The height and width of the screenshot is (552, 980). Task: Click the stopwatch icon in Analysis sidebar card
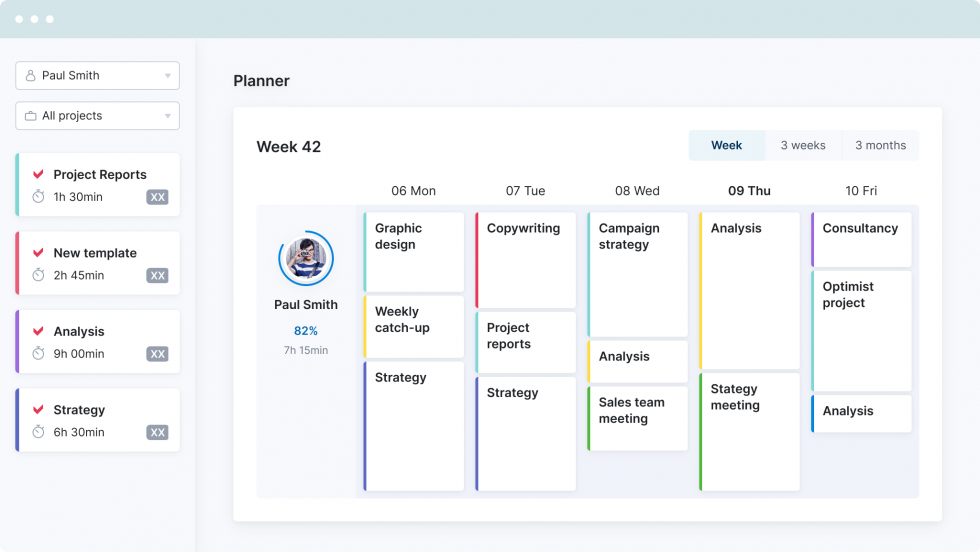pyautogui.click(x=39, y=353)
